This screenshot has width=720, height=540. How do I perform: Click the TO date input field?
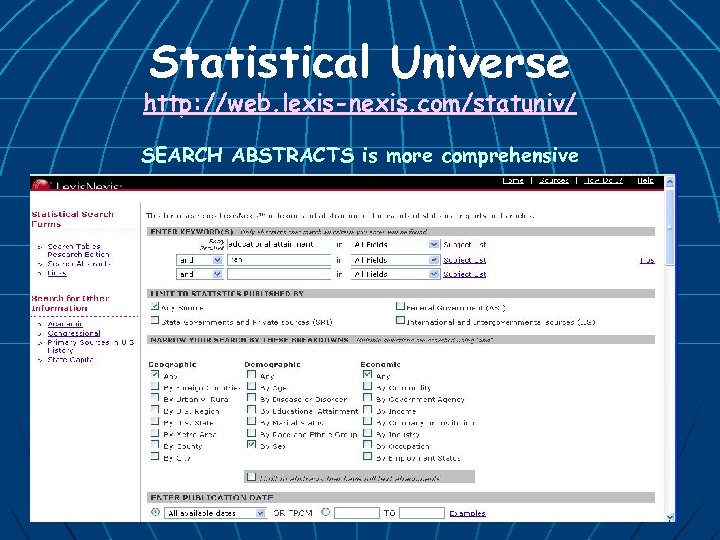pyautogui.click(x=422, y=513)
